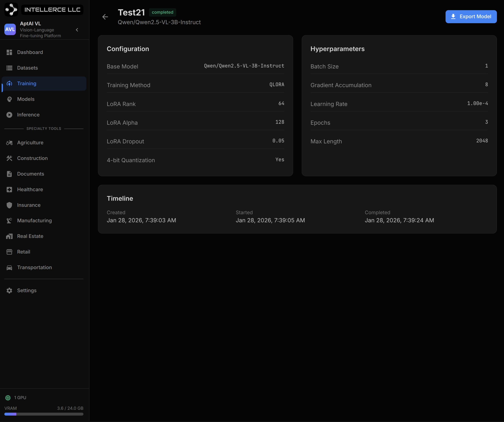Open the Manufacturing specialty tool
The width and height of the screenshot is (504, 422).
(x=44, y=220)
